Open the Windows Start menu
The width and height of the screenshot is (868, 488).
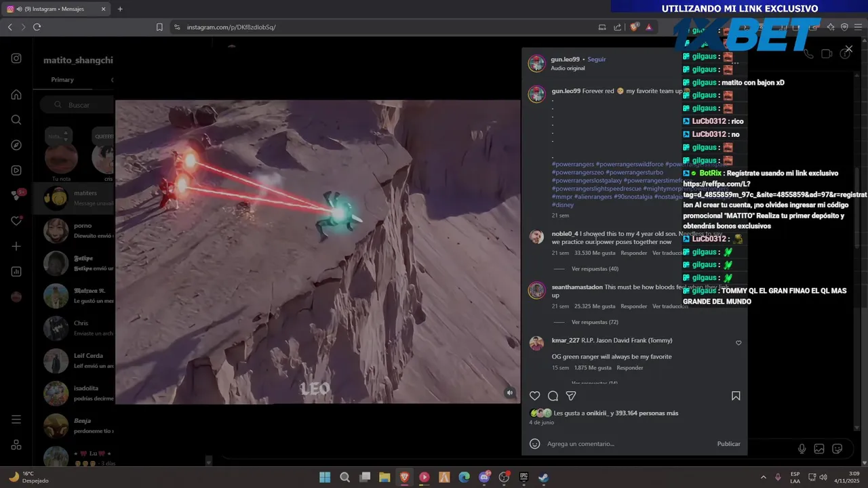(x=325, y=477)
